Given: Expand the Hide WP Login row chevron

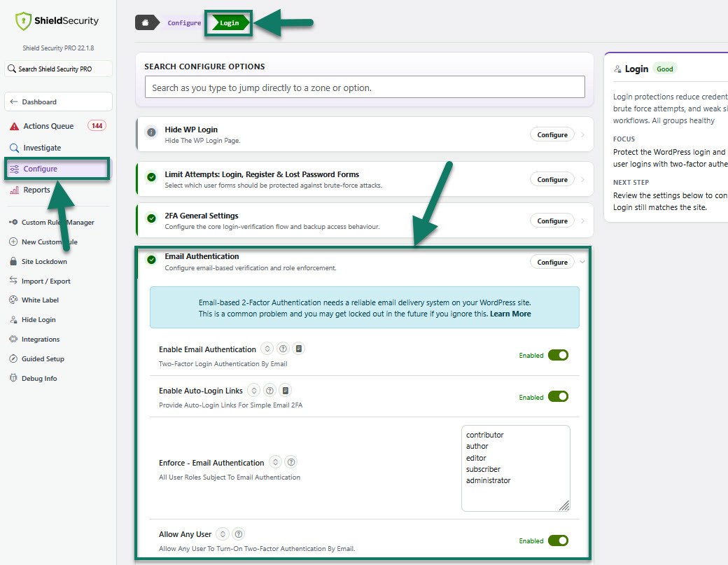Looking at the screenshot, I should pos(582,134).
